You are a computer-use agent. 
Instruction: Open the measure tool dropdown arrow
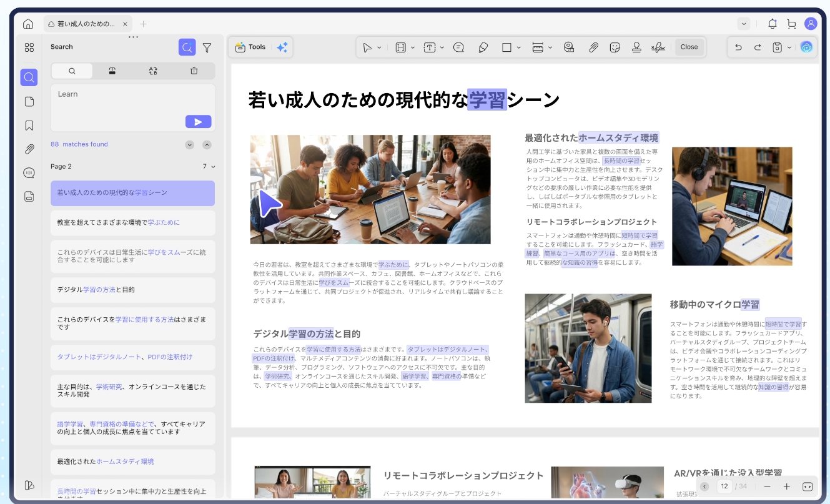click(x=550, y=47)
